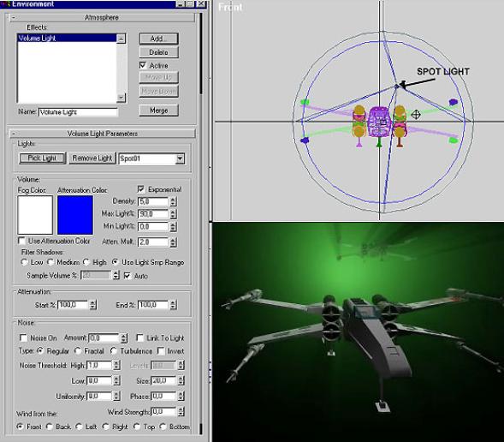
Task: Collapse the Volume Light Parameters rollout
Action: 102,134
